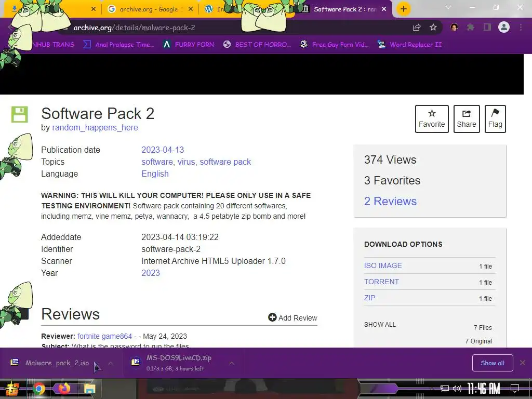Open the BEST OF HORRO... bookmark
Viewport: 532px width, 399px height.
pyautogui.click(x=257, y=45)
